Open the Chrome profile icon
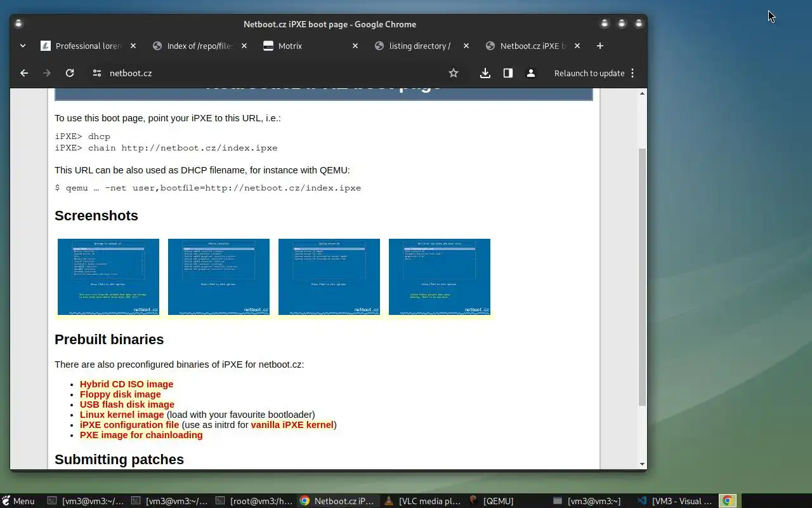 pos(531,73)
